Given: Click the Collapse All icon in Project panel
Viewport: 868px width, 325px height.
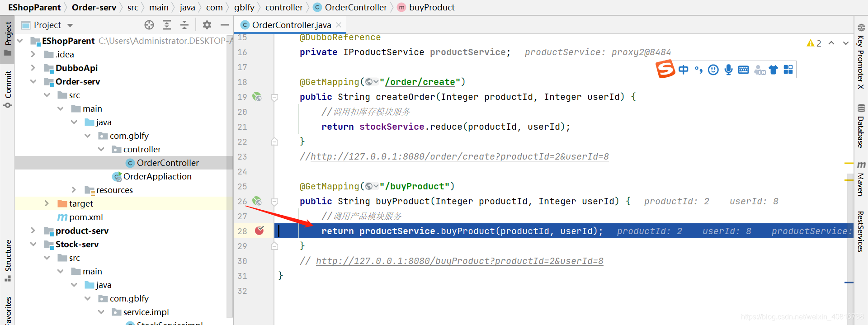Looking at the screenshot, I should [x=184, y=25].
